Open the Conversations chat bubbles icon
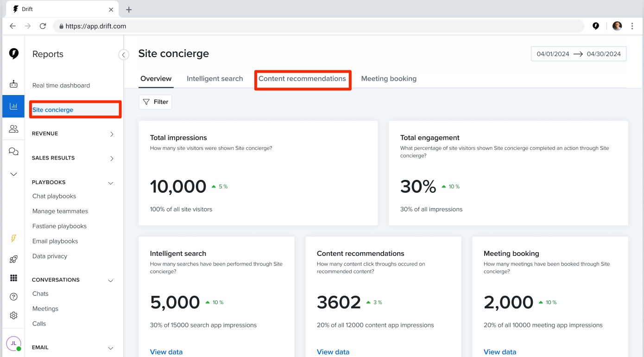The image size is (644, 357). click(13, 152)
